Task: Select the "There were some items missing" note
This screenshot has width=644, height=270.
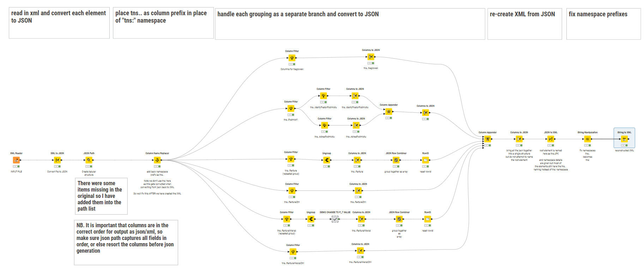Action: tap(101, 196)
